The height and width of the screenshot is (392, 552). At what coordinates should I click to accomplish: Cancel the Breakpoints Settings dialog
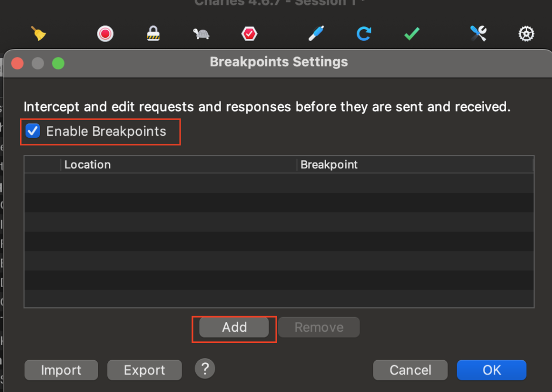(410, 370)
